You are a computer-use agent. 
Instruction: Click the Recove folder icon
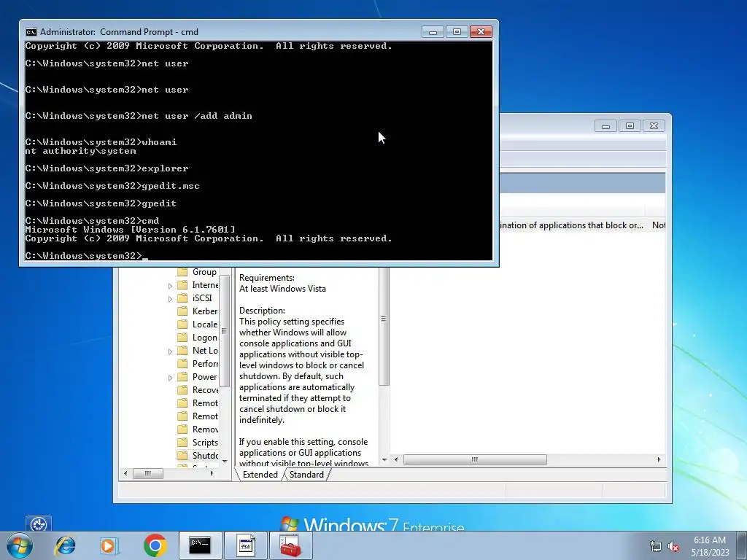tap(182, 390)
